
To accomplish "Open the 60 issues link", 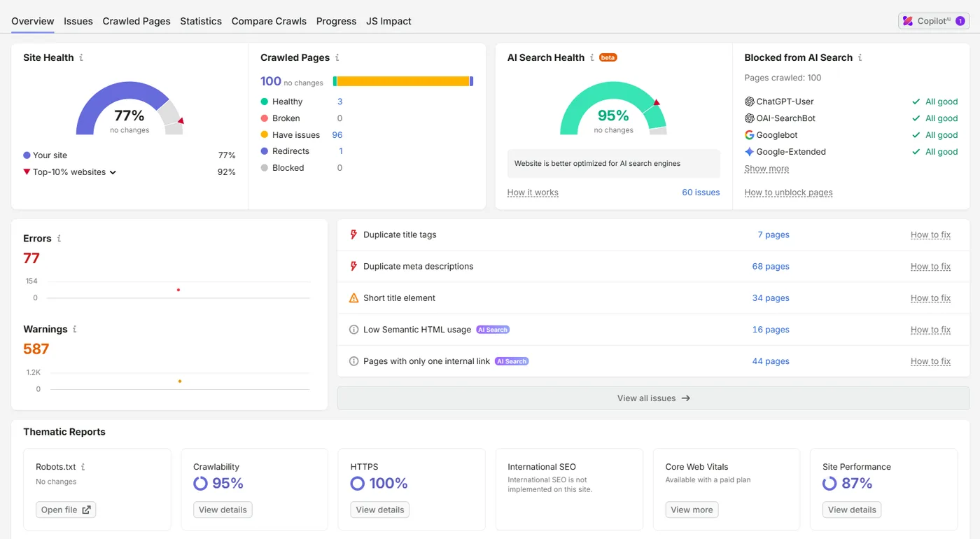I will pyautogui.click(x=701, y=192).
